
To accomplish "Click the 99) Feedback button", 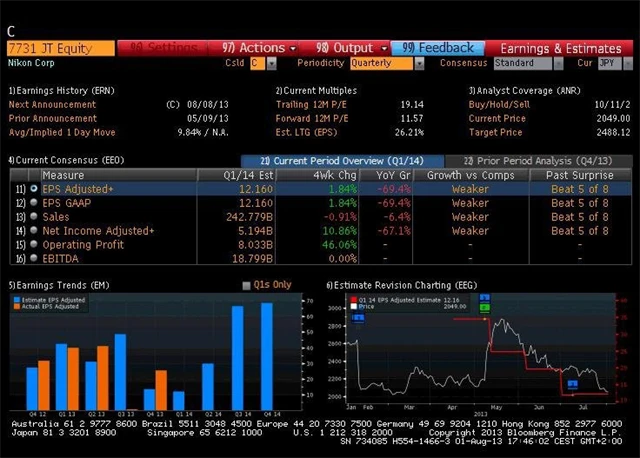I will tap(438, 48).
